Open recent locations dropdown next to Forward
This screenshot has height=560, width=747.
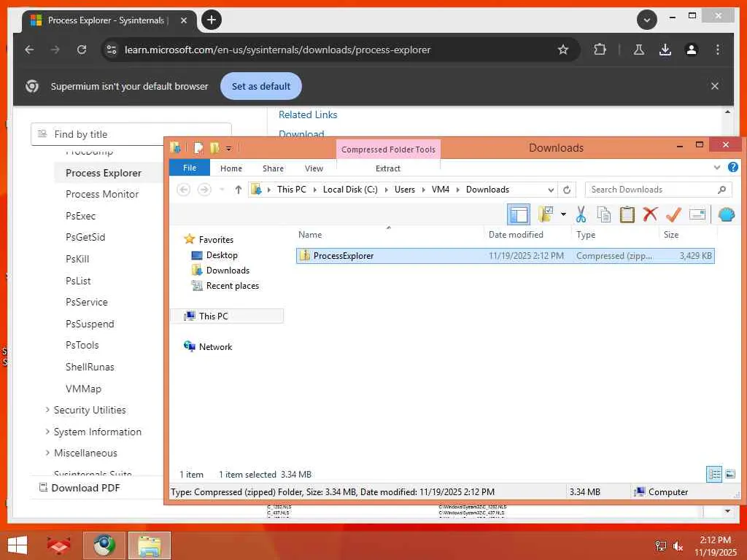coord(222,190)
